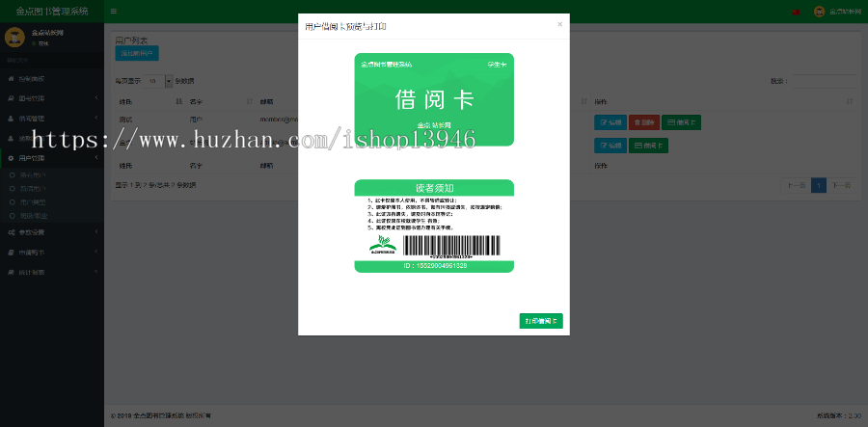Click the 金点图书管理系统 title in header
This screenshot has width=868, height=427.
point(52,11)
